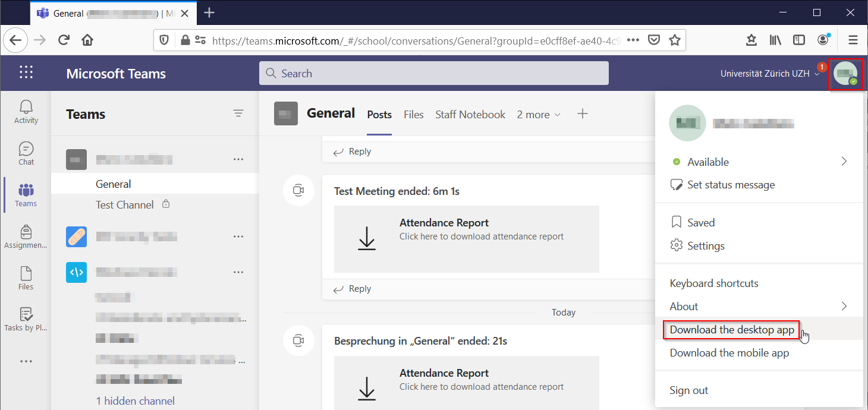Open Assignments in the app rail

26,236
